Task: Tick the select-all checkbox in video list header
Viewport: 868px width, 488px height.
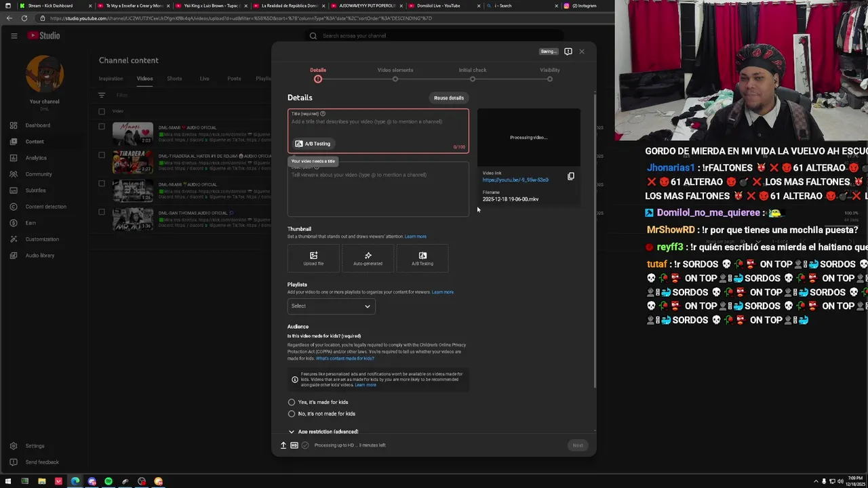Action: (x=102, y=111)
